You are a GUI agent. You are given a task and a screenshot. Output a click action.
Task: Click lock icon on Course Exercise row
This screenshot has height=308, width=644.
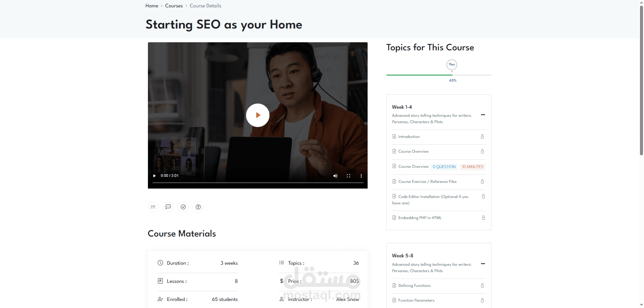coord(482,182)
